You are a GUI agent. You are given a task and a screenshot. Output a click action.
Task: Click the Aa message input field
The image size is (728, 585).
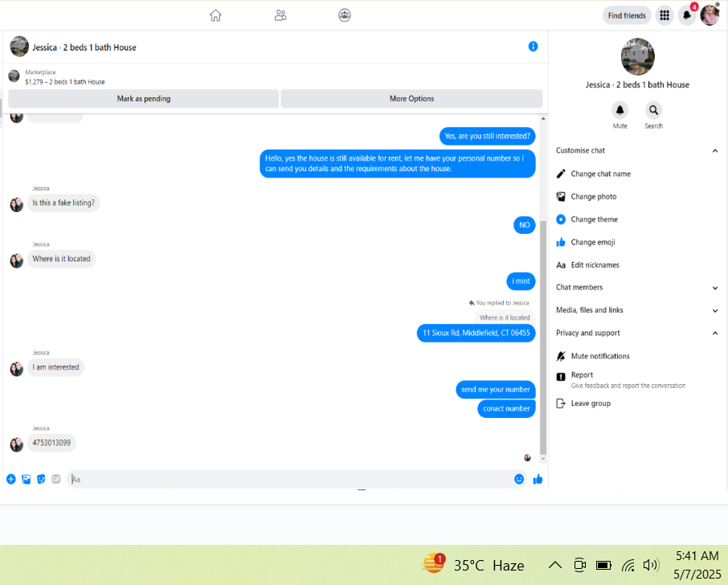click(290, 479)
